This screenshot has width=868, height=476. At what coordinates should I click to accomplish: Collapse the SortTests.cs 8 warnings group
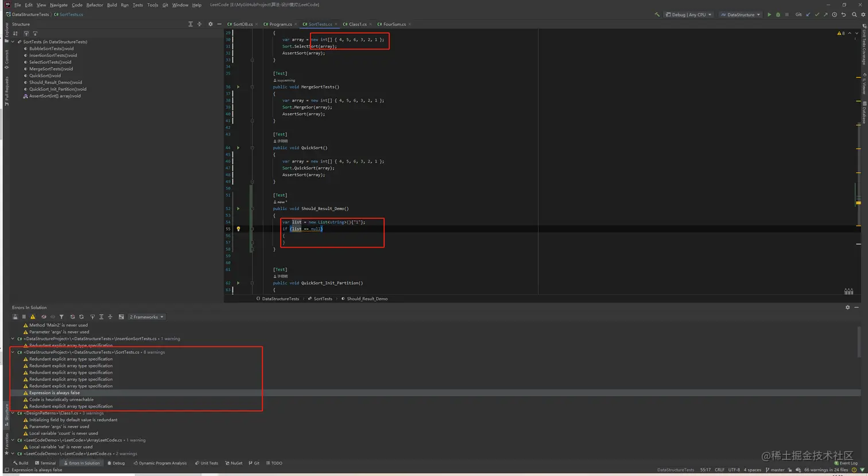click(13, 353)
